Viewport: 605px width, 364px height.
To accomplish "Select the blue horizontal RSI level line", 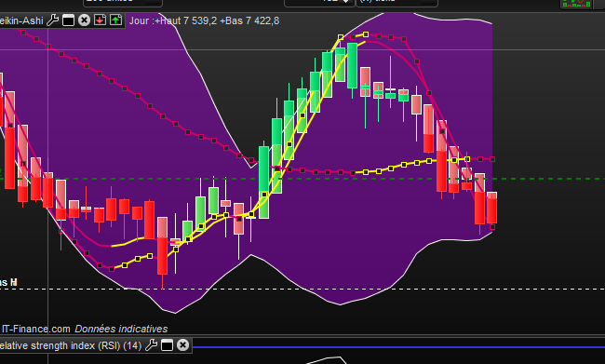I will (398, 347).
